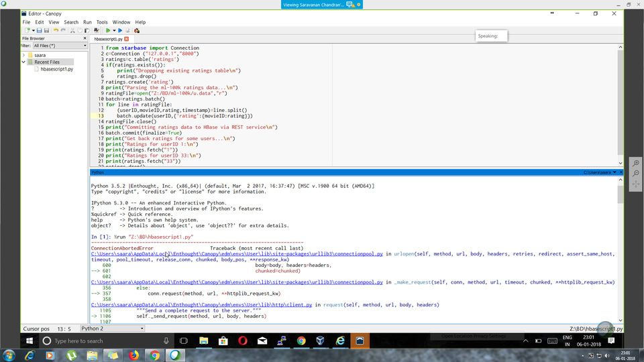Open the Tools menu
The image size is (644, 362).
tap(102, 22)
